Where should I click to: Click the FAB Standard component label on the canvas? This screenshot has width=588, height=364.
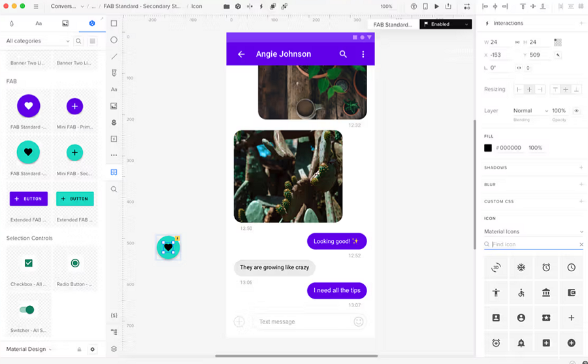click(x=392, y=24)
